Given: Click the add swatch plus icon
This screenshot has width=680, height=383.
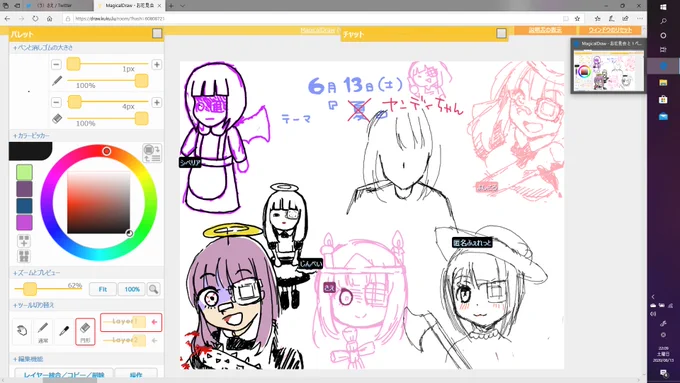Looking at the screenshot, I should [x=24, y=240].
